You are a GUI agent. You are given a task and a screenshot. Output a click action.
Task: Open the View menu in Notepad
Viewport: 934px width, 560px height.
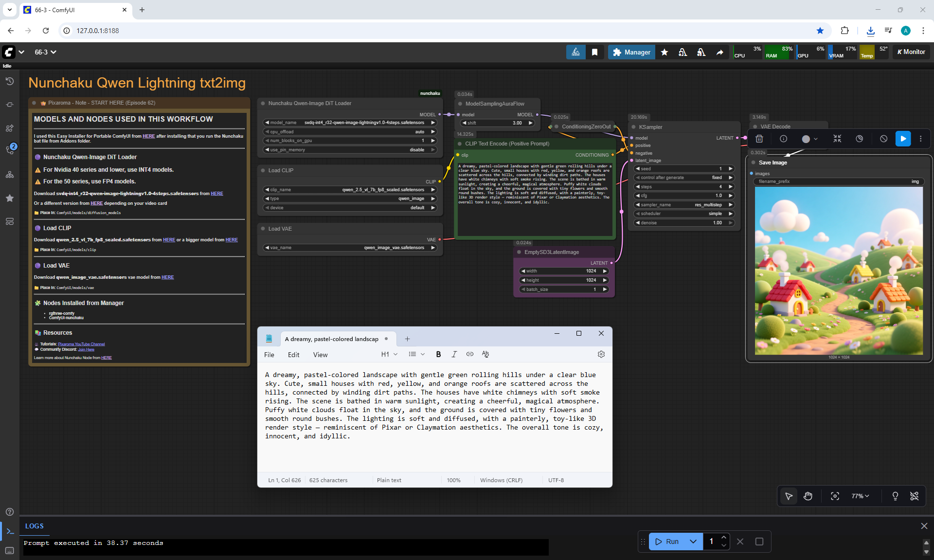[x=320, y=355]
